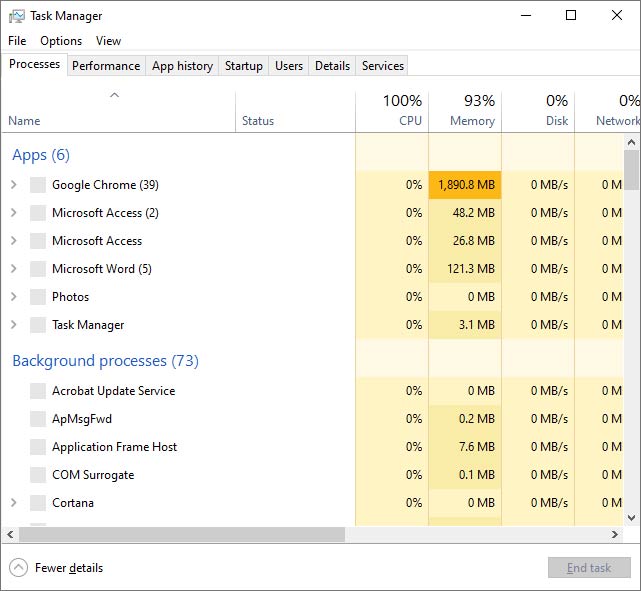Click the 48.2 MB memory value

(474, 213)
